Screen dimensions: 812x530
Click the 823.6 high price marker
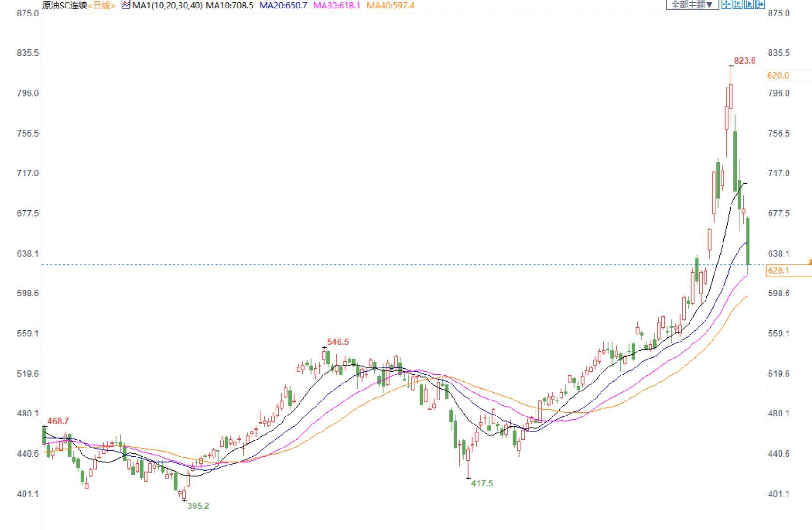point(744,61)
